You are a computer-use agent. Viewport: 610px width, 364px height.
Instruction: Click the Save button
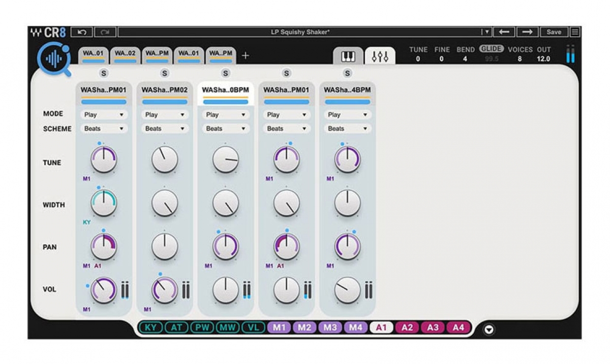tap(554, 32)
